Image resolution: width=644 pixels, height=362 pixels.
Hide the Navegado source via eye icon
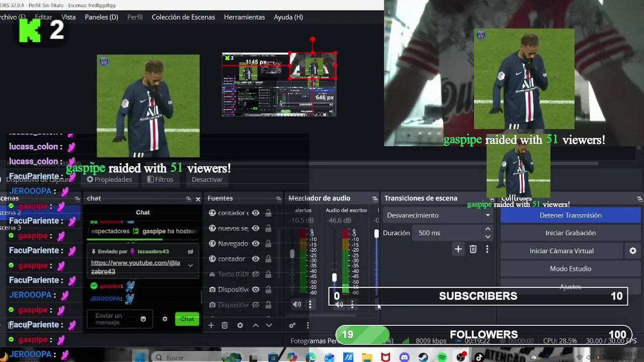[256, 243]
